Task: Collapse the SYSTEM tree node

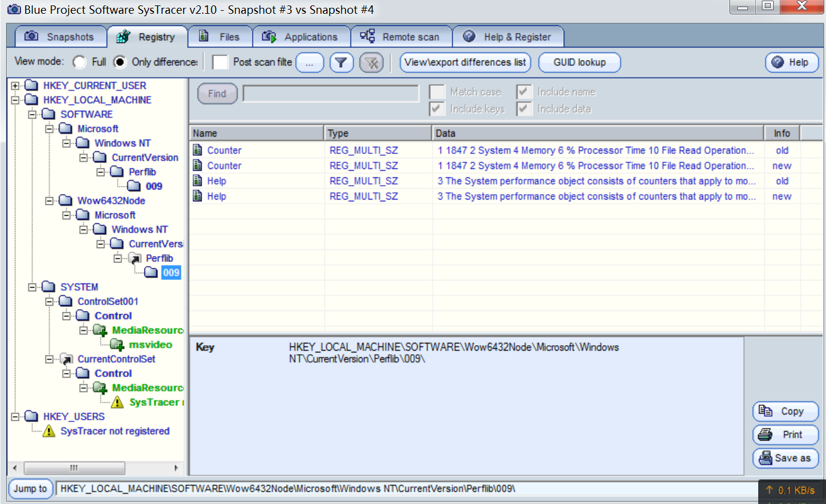Action: 32,287
